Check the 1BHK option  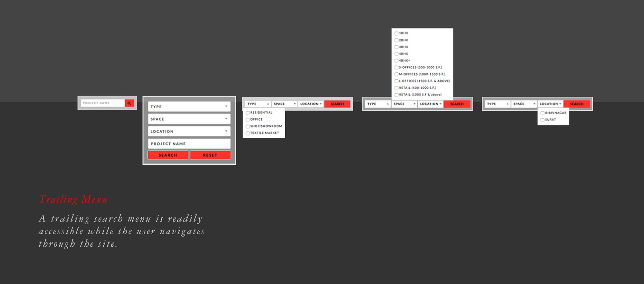(396, 33)
